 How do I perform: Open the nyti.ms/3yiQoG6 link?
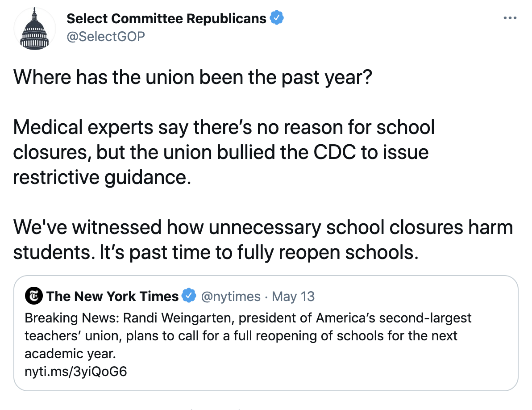coord(76,371)
